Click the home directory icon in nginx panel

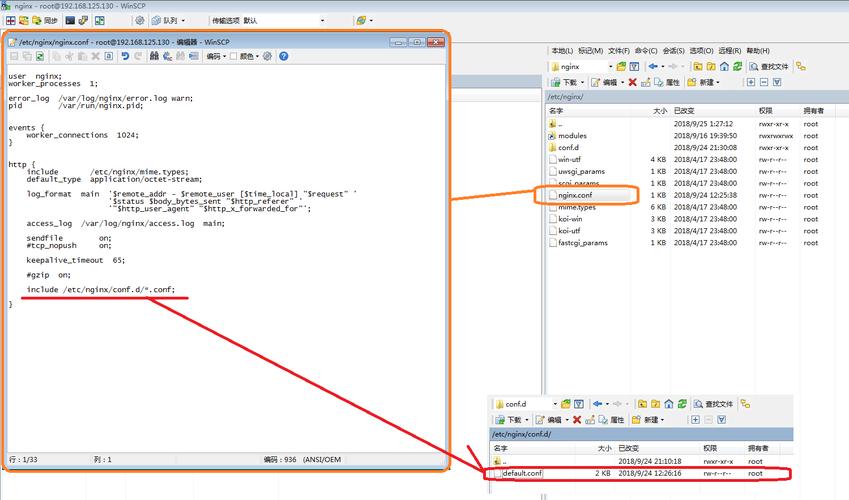(724, 67)
